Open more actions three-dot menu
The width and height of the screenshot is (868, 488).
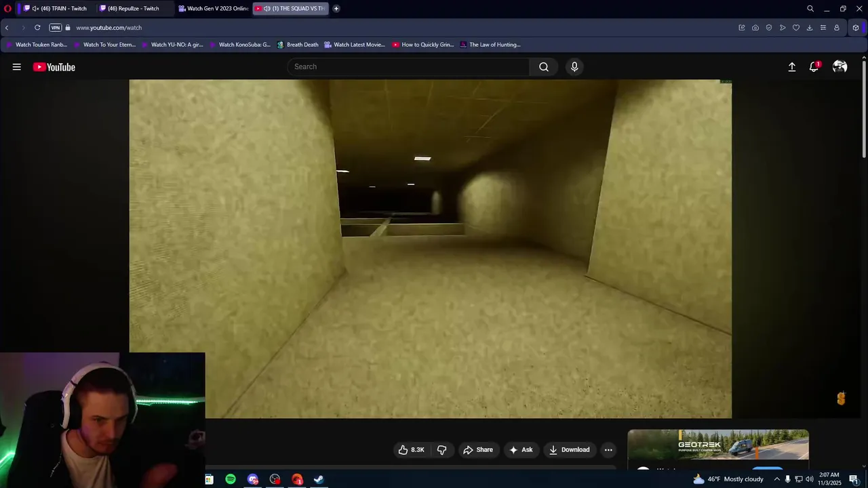click(608, 450)
